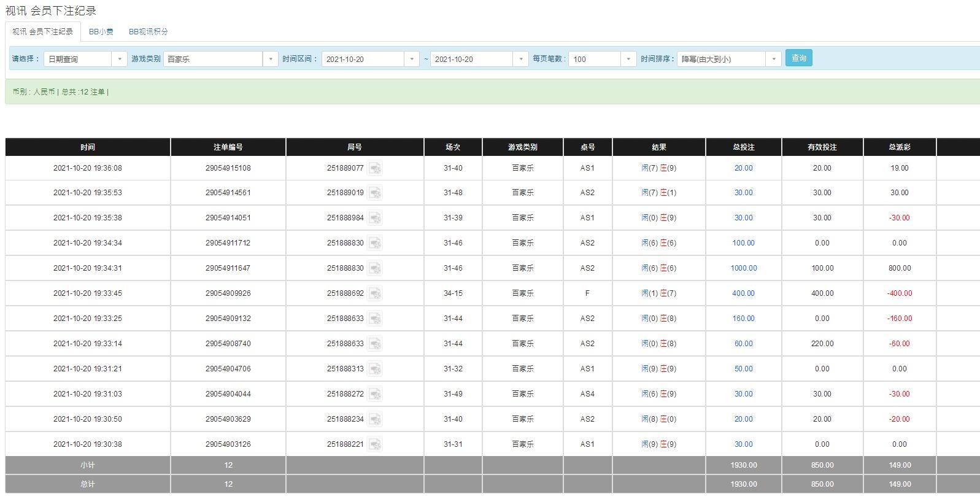The width and height of the screenshot is (980, 499).
Task: Click the 有效投注 column header
Action: (x=822, y=147)
